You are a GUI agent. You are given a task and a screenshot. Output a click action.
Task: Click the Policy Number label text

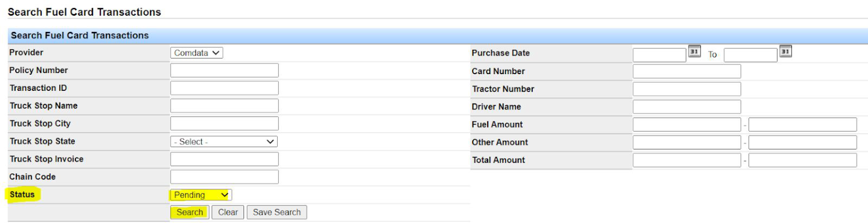tap(38, 70)
